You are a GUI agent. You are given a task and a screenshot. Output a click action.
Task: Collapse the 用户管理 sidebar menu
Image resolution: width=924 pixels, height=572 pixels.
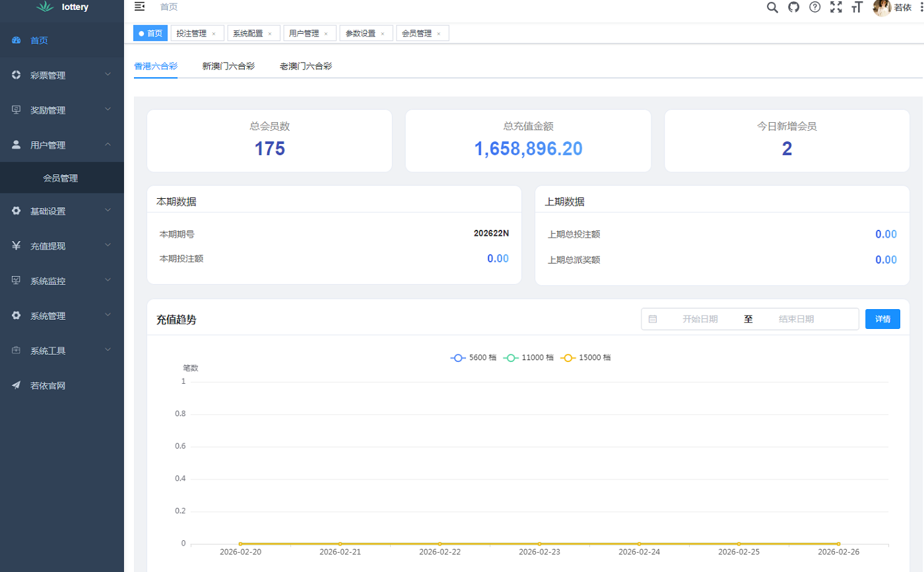[x=61, y=145]
